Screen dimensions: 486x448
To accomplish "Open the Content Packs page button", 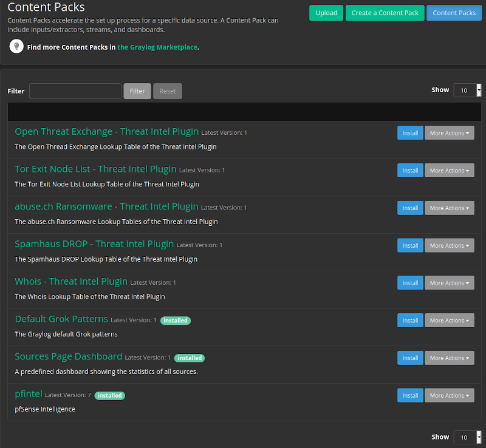I will [x=454, y=13].
